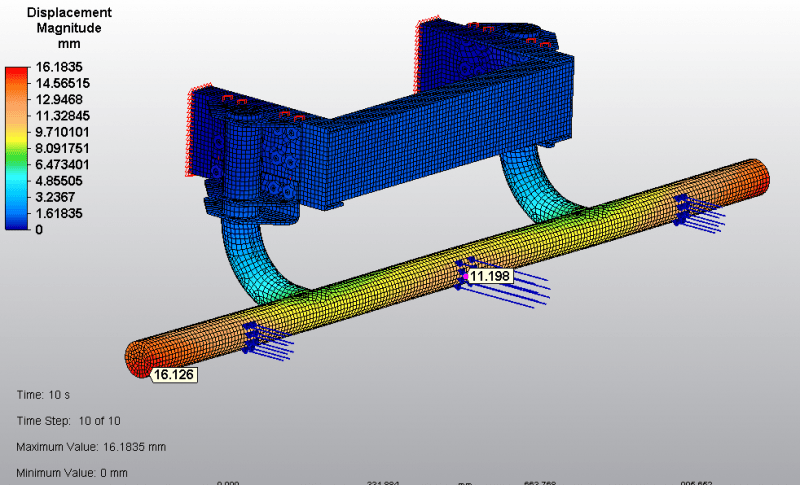The height and width of the screenshot is (485, 800).
Task: Select the 14.56515 legend value
Action: [62, 83]
